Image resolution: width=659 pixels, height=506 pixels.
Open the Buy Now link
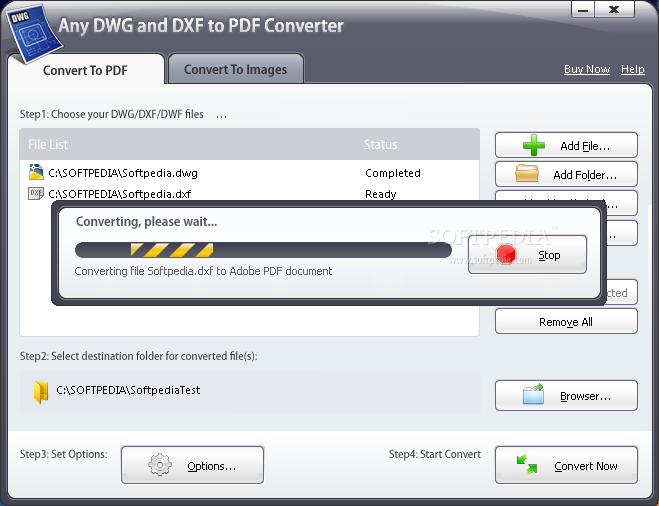point(587,69)
